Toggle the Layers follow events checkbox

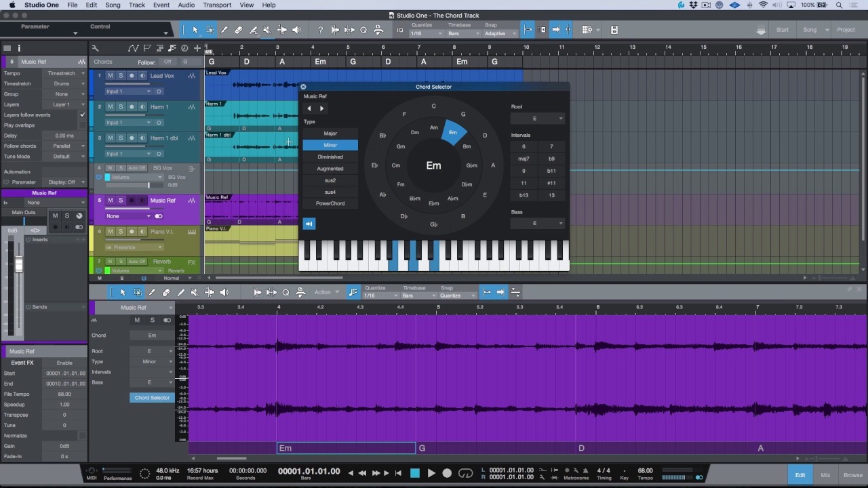83,115
